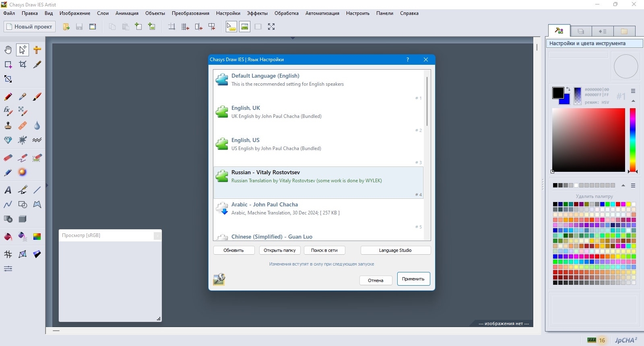
Task: Expand the palette strip arrow
Action: tap(623, 185)
